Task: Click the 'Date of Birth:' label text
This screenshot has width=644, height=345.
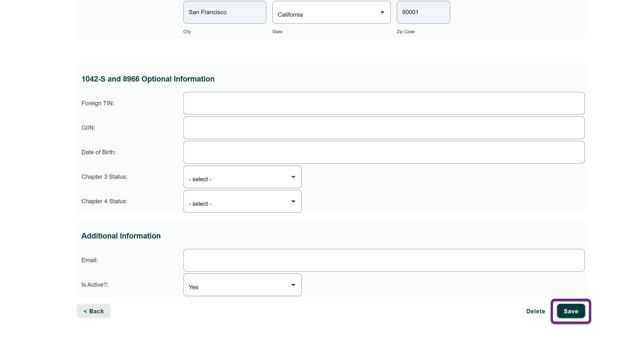Action: coord(99,152)
